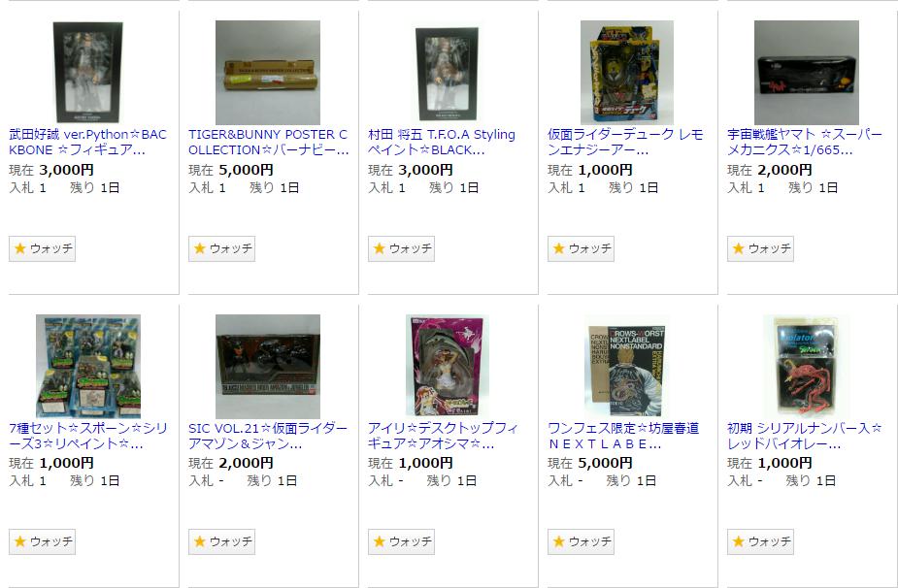Open 仮面ライダーデューク レモンエナジー title link
This screenshot has width=898, height=588.
coord(625,142)
